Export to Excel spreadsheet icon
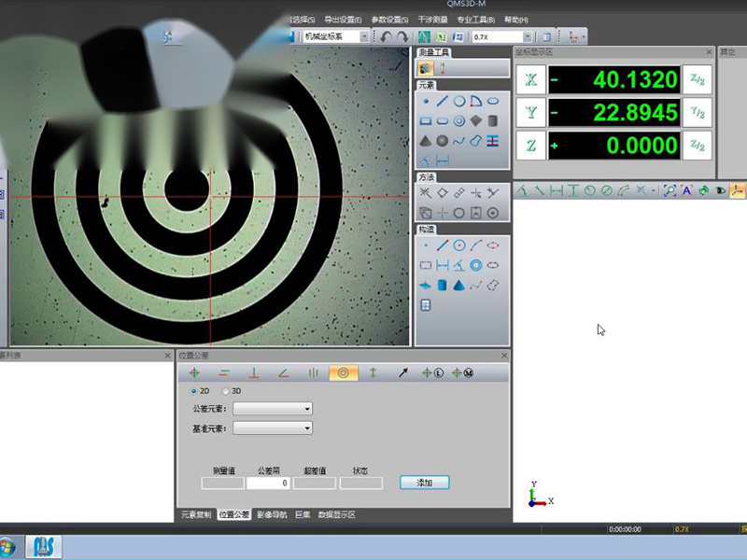The image size is (747, 560). pyautogui.click(x=442, y=36)
